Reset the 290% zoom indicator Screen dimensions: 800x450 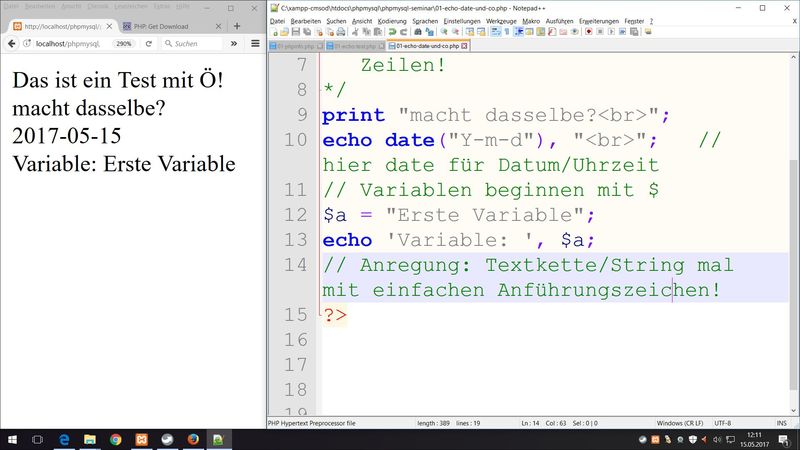point(124,44)
